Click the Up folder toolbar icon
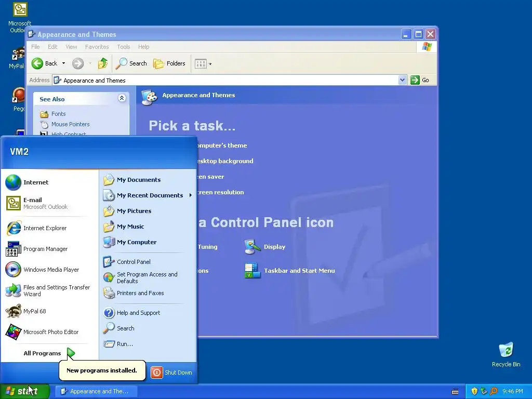 point(102,63)
